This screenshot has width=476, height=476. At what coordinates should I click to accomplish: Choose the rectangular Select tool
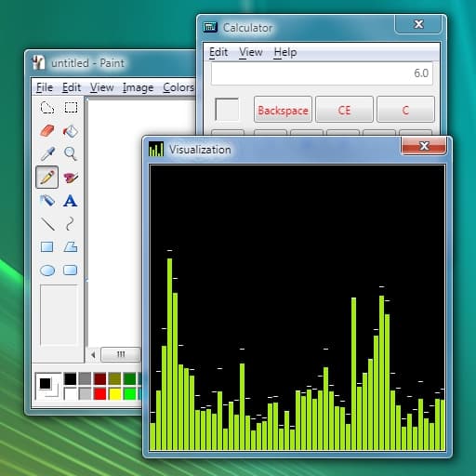coord(71,108)
